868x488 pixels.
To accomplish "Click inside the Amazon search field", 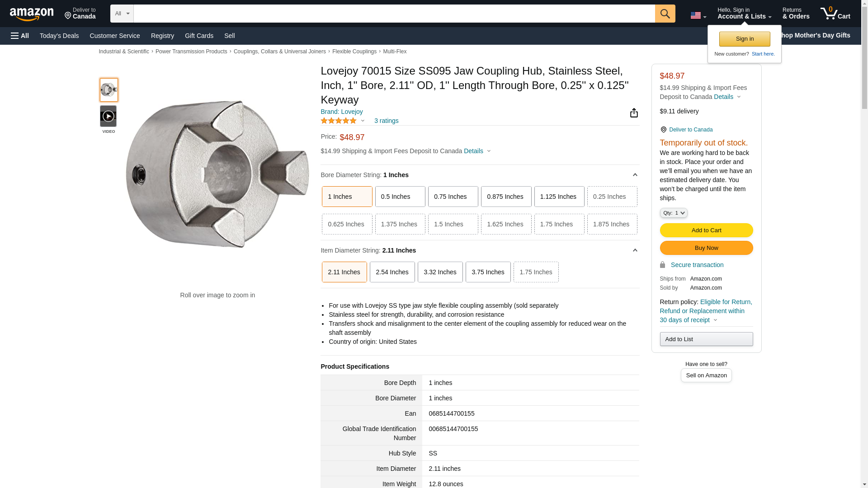I will coord(393,14).
